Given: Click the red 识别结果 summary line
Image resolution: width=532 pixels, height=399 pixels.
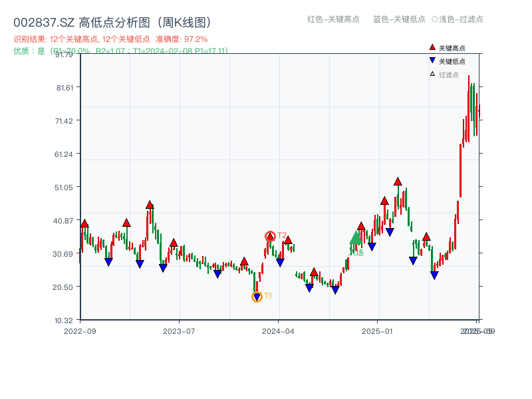Looking at the screenshot, I should pyautogui.click(x=110, y=39).
